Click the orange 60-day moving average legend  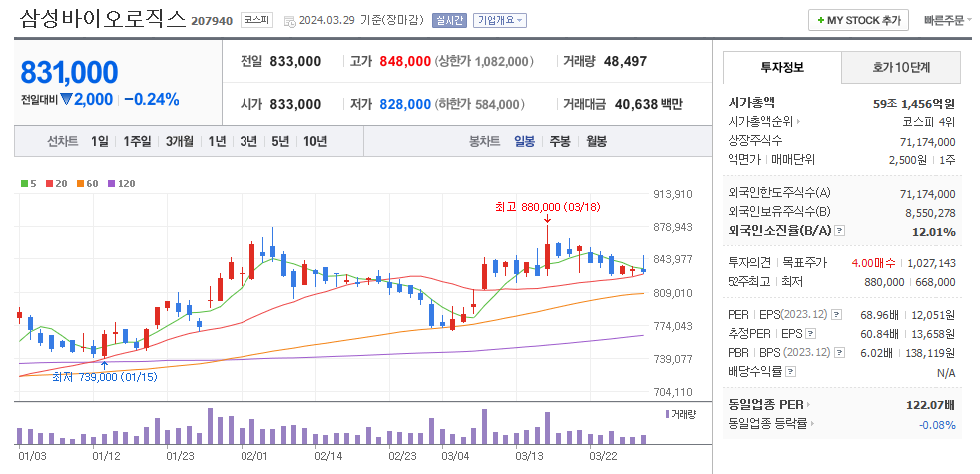[87, 184]
